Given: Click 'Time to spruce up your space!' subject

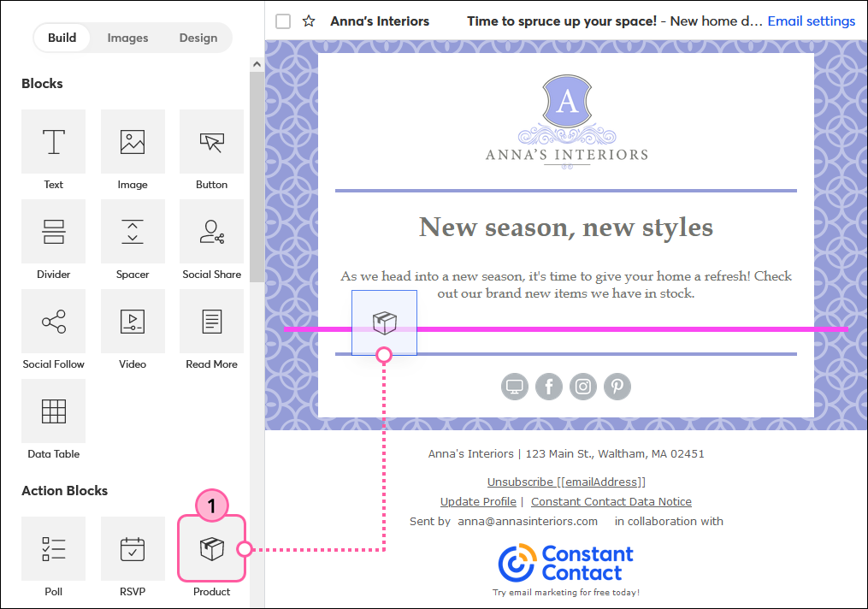Looking at the screenshot, I should [x=562, y=21].
